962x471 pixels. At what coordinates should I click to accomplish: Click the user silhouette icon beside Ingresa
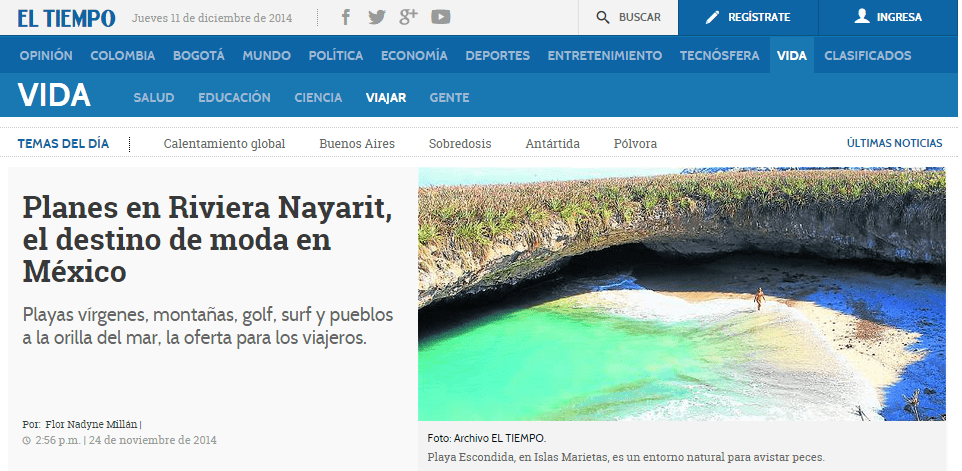click(x=862, y=17)
